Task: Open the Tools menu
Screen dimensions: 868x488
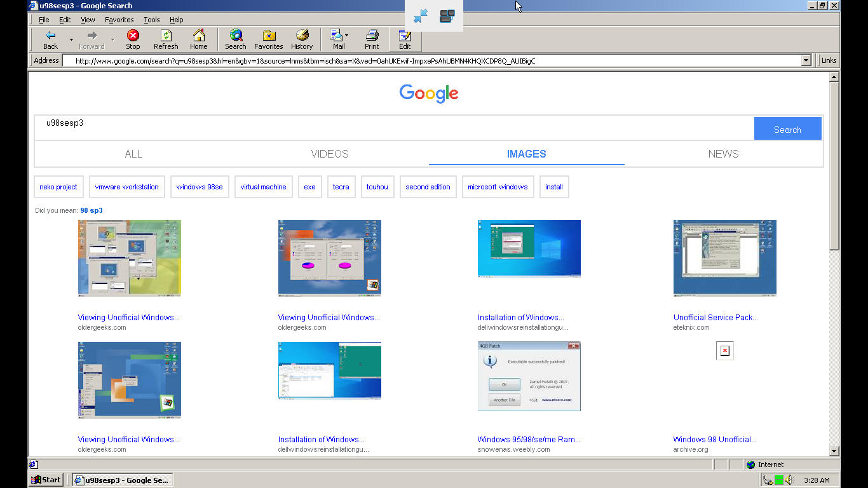Action: pos(152,20)
